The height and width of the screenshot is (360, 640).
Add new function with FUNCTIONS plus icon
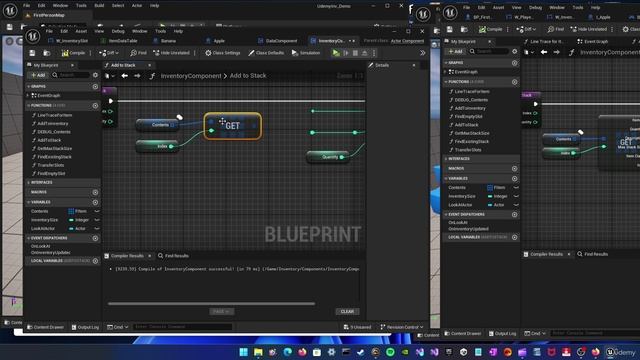tap(96, 105)
